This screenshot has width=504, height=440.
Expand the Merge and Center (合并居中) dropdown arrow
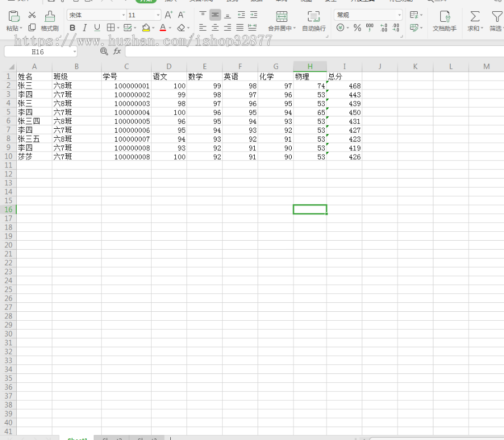click(x=294, y=29)
